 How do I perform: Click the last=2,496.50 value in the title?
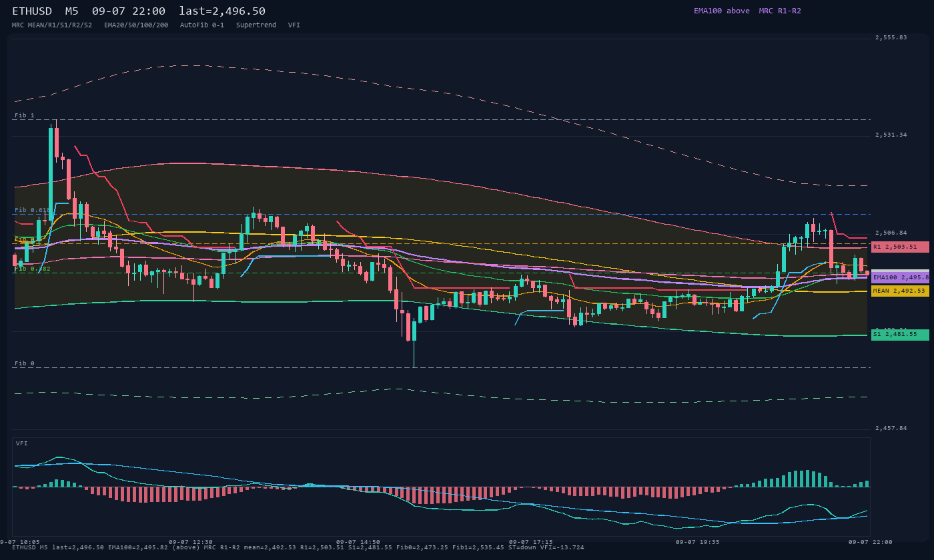pos(222,11)
